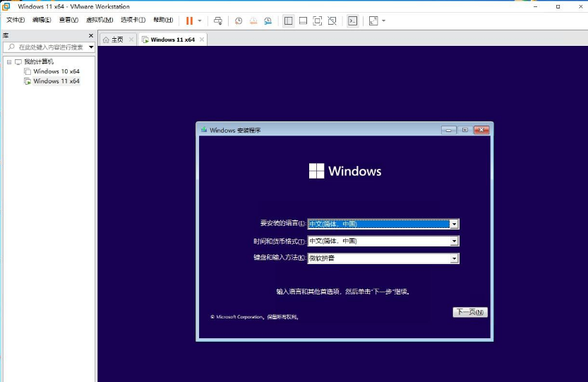Close the Windows 11 x64 tab
The image size is (588, 382).
[202, 40]
